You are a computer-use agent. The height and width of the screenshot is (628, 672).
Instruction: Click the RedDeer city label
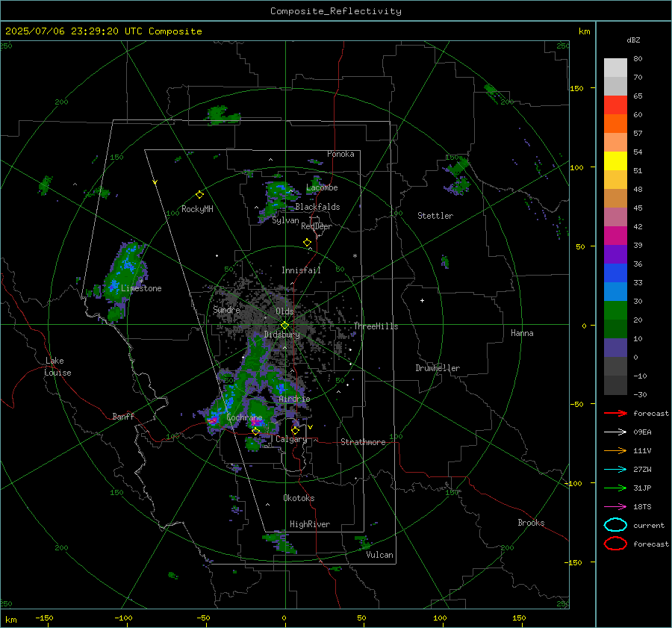pos(317,226)
